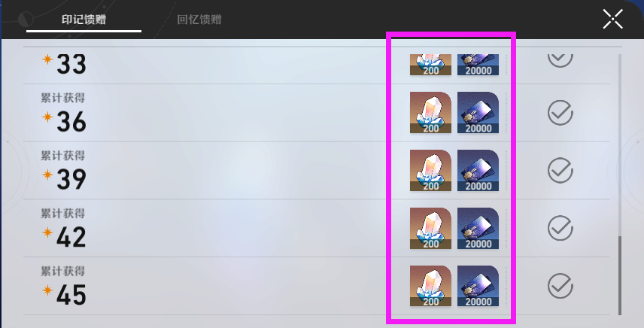Open the 20000 credit icon in row 42

pos(478,228)
